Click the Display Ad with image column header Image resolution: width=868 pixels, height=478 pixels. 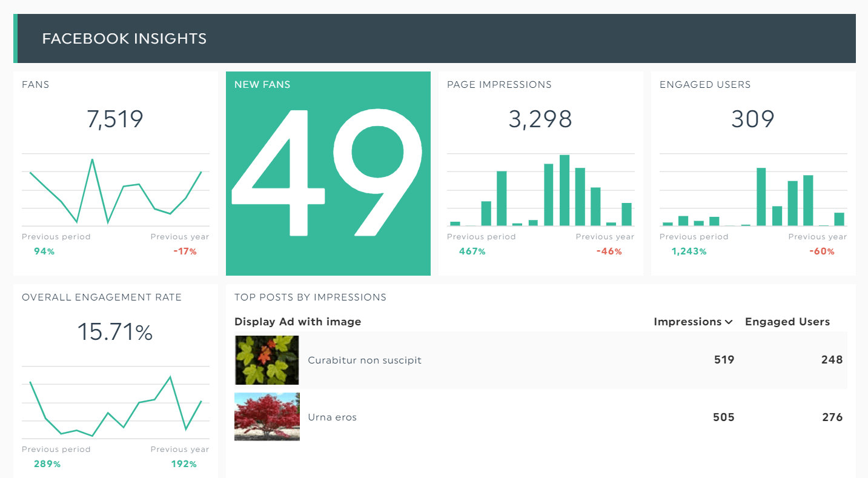pyautogui.click(x=298, y=322)
